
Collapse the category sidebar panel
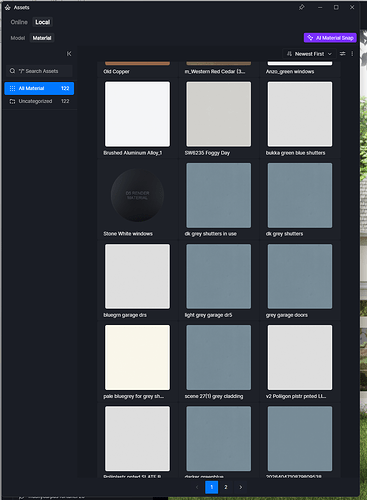pos(69,54)
